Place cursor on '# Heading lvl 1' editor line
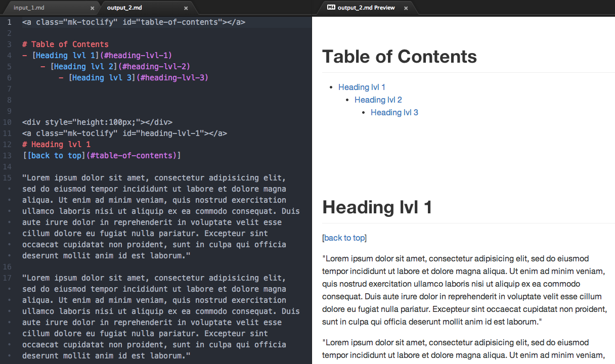Image resolution: width=615 pixels, height=364 pixels. tap(56, 145)
